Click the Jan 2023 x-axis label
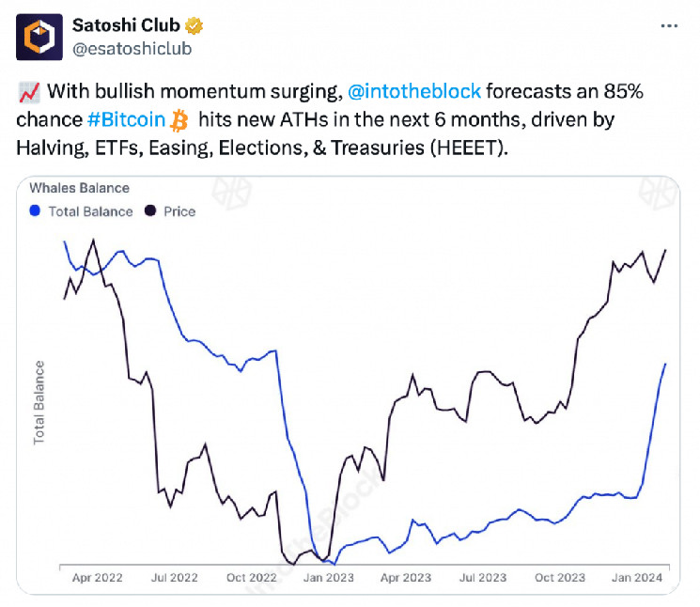The image size is (700, 607). [x=327, y=578]
